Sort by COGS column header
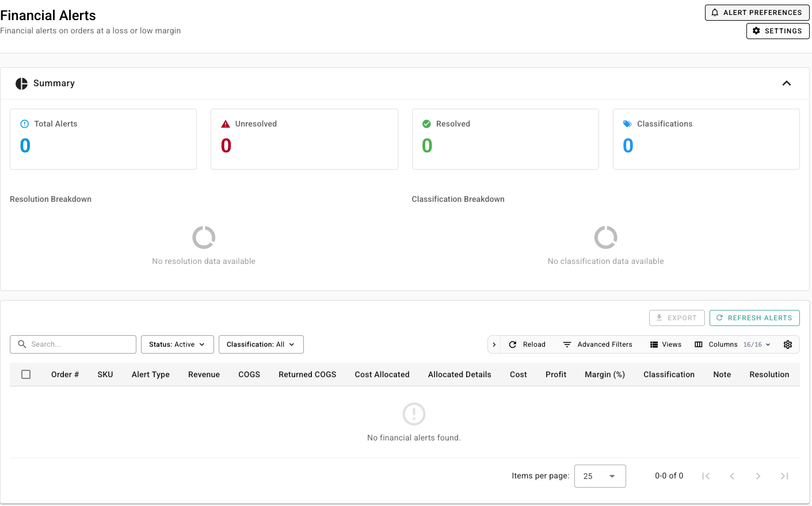The height and width of the screenshot is (506, 812). tap(249, 374)
